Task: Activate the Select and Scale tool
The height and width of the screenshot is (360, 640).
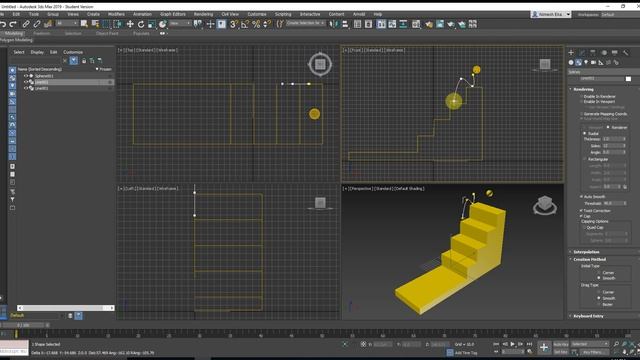Action: click(x=151, y=24)
